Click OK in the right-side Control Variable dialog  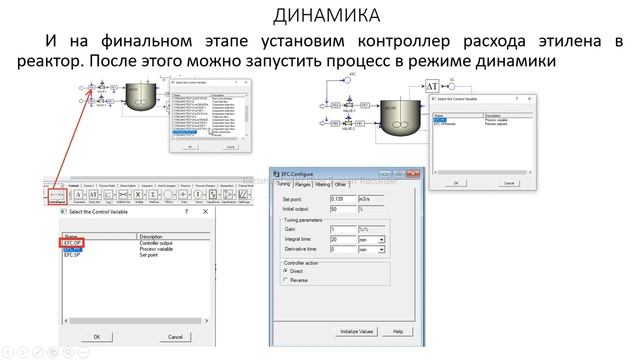(455, 183)
